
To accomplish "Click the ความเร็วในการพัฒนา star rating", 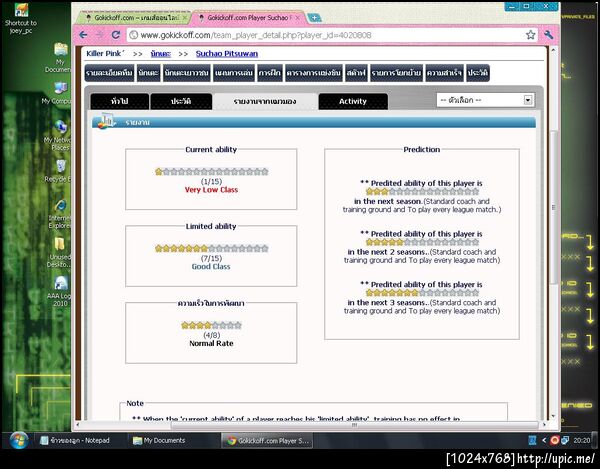I will (211, 326).
